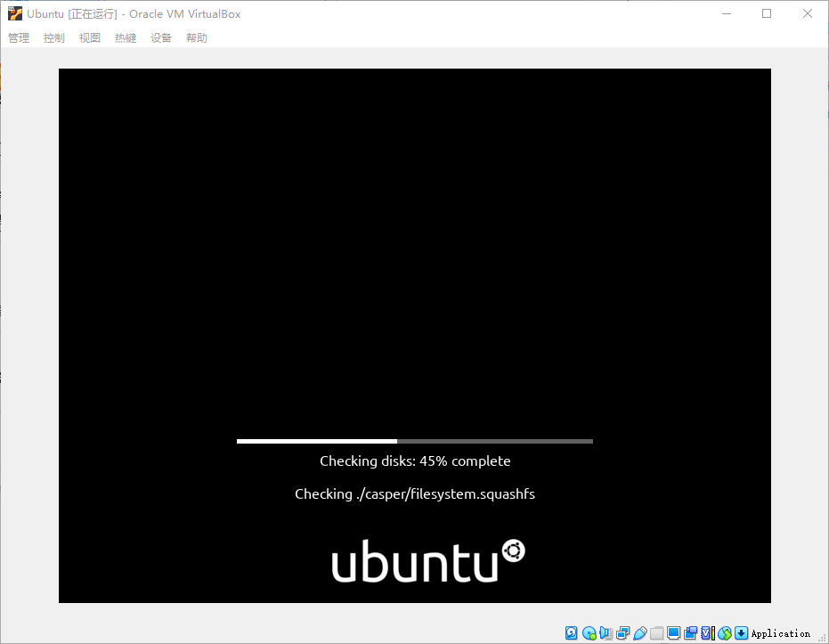Open the 帮助 menu
Viewport: 829px width, 644px height.
pyautogui.click(x=196, y=38)
